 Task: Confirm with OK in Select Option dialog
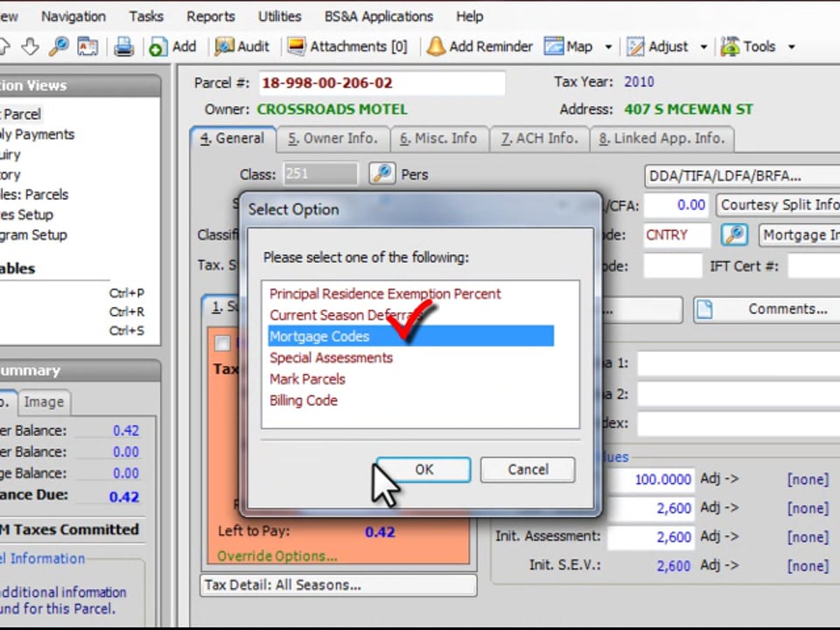tap(423, 470)
